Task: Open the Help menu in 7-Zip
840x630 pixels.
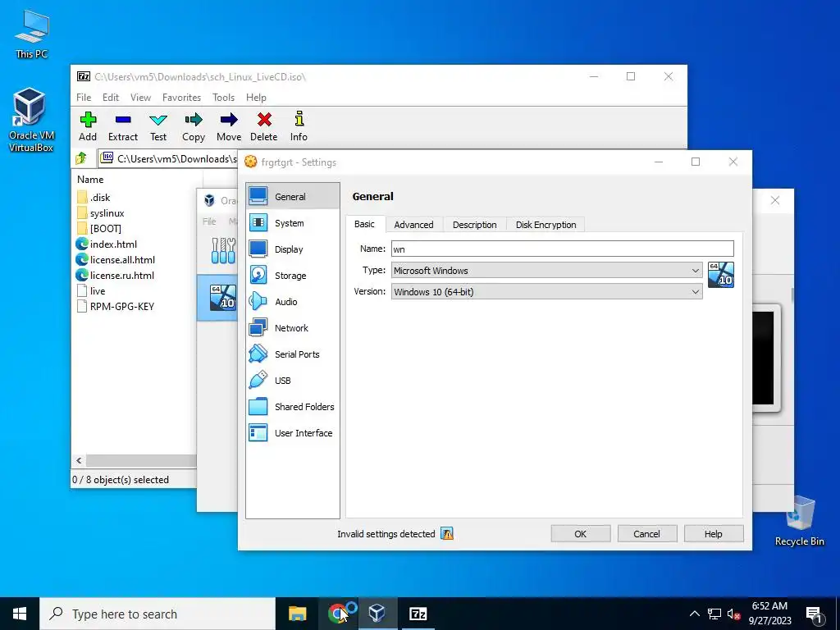Action: pos(256,97)
